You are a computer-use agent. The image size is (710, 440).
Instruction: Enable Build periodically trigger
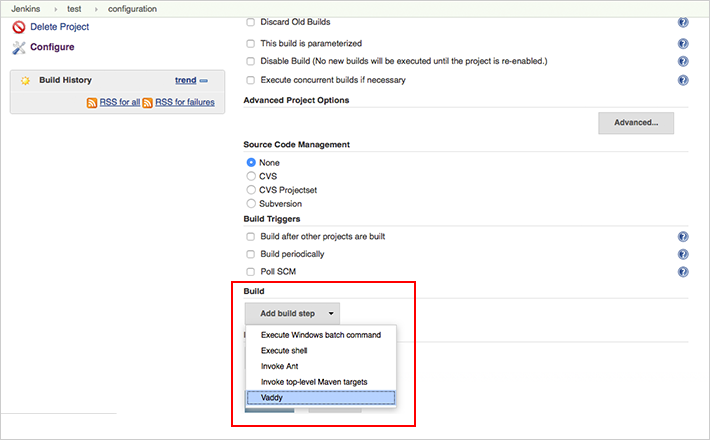pyautogui.click(x=250, y=254)
